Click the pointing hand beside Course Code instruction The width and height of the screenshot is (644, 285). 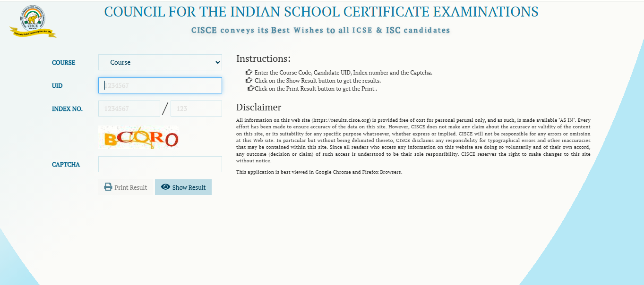point(249,72)
